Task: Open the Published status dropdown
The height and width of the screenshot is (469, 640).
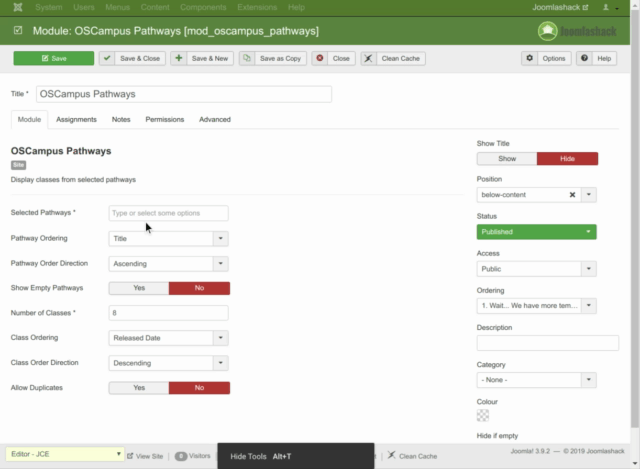Action: point(536,232)
